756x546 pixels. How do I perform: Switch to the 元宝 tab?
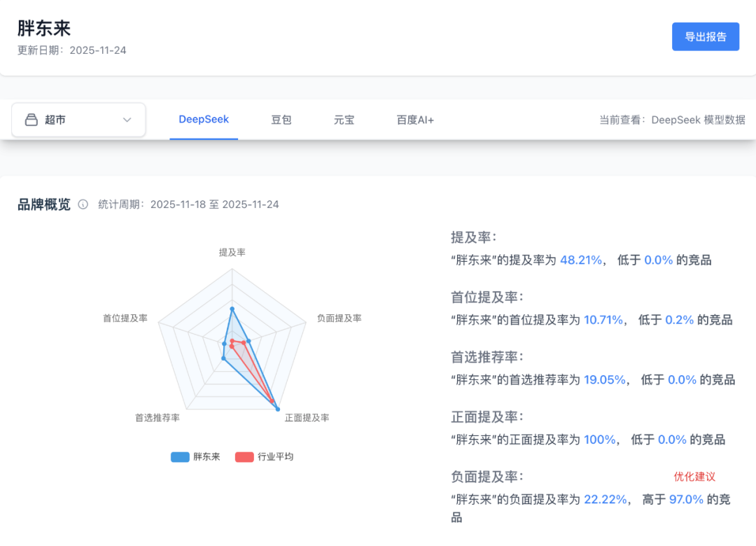[344, 120]
